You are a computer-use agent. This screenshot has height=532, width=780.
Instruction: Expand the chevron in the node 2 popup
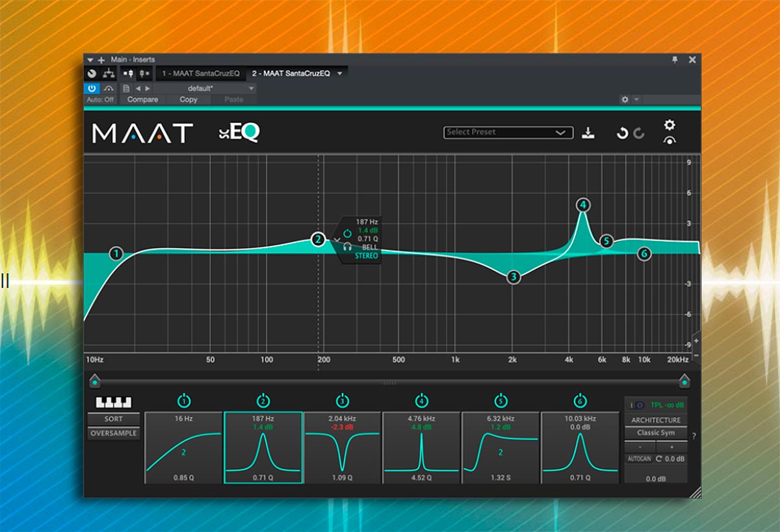[x=337, y=240]
